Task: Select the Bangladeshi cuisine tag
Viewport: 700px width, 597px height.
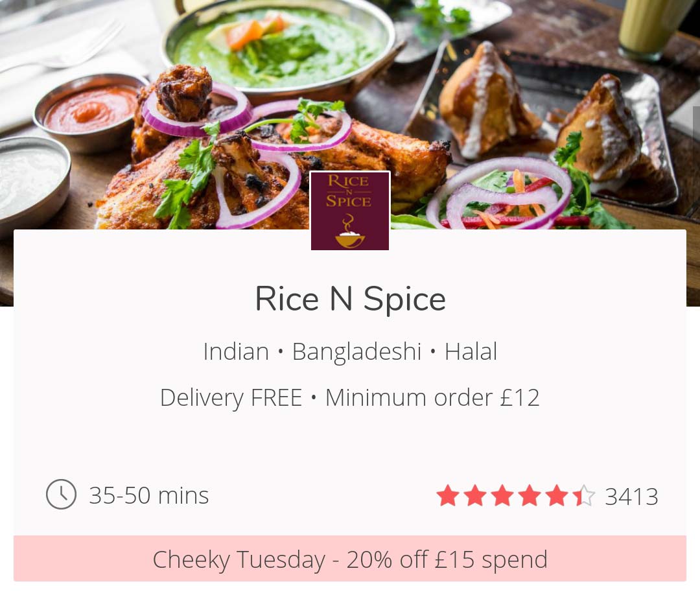Action: [x=356, y=351]
